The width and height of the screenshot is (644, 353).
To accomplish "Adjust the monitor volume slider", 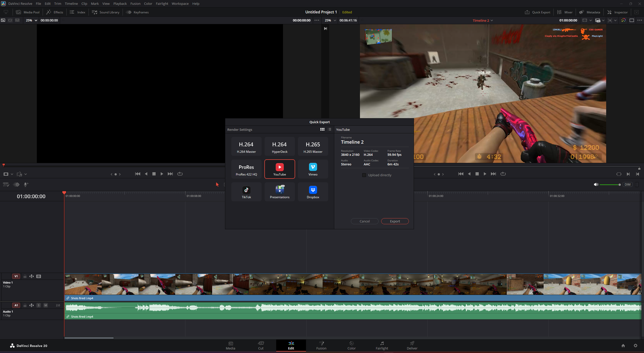I will click(610, 185).
